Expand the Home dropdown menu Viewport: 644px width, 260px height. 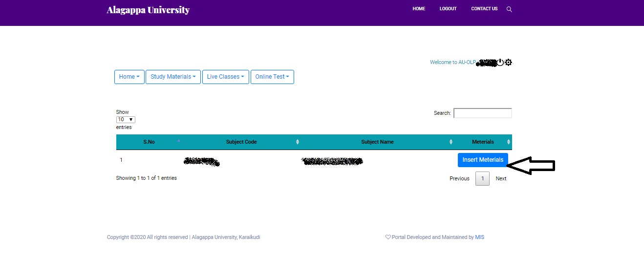tap(129, 77)
